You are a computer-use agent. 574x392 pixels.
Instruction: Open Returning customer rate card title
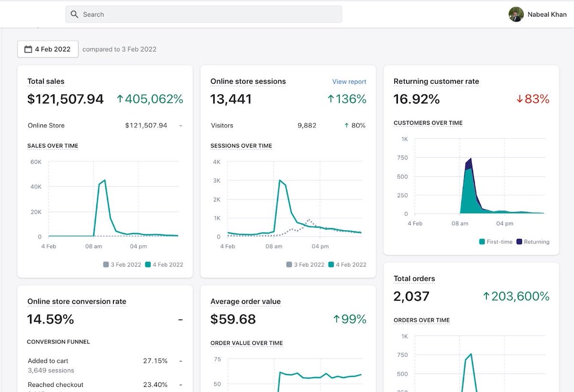(x=436, y=81)
